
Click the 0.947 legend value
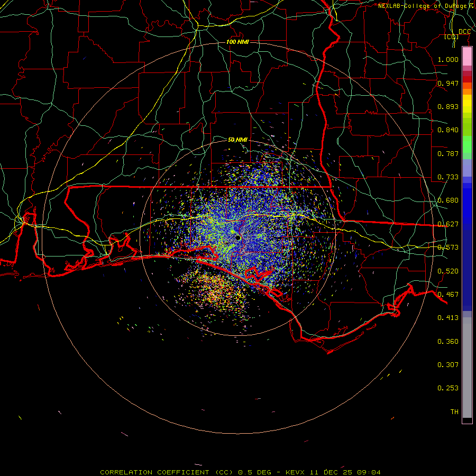[x=448, y=83]
